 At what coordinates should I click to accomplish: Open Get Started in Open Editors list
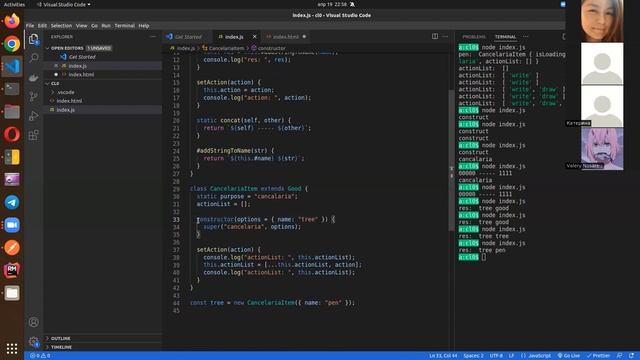[x=103, y=57]
